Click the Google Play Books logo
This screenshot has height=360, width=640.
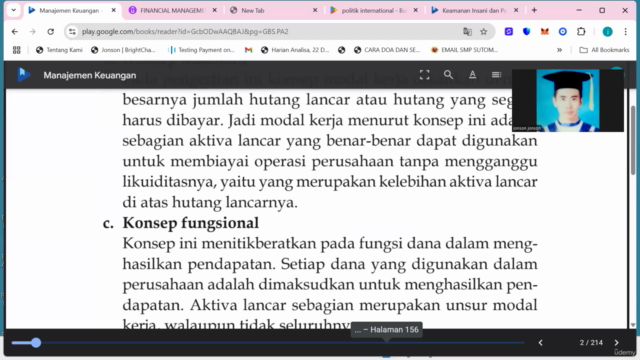24,75
